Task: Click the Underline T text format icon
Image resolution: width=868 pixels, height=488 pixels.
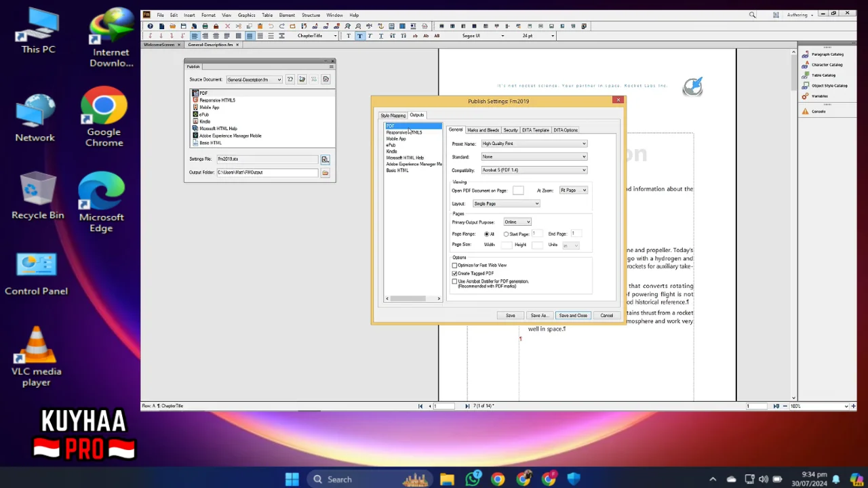Action: click(x=381, y=36)
